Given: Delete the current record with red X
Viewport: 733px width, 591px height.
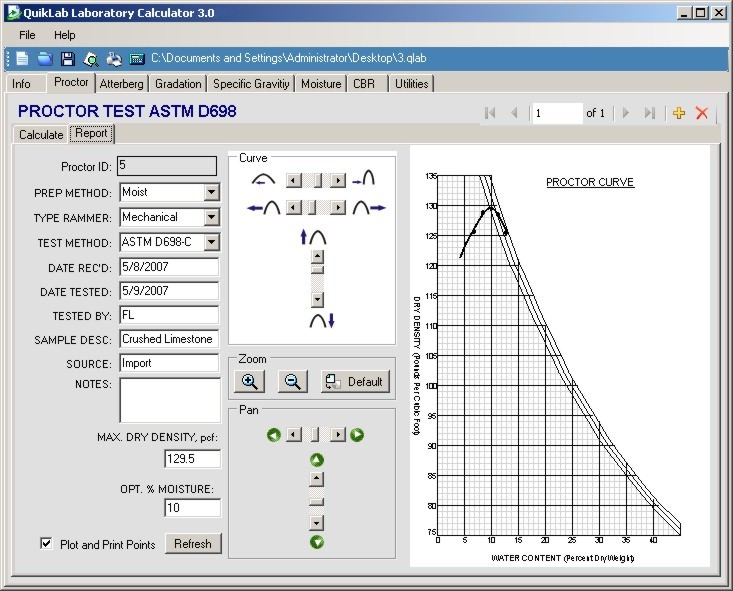Looking at the screenshot, I should [x=701, y=113].
